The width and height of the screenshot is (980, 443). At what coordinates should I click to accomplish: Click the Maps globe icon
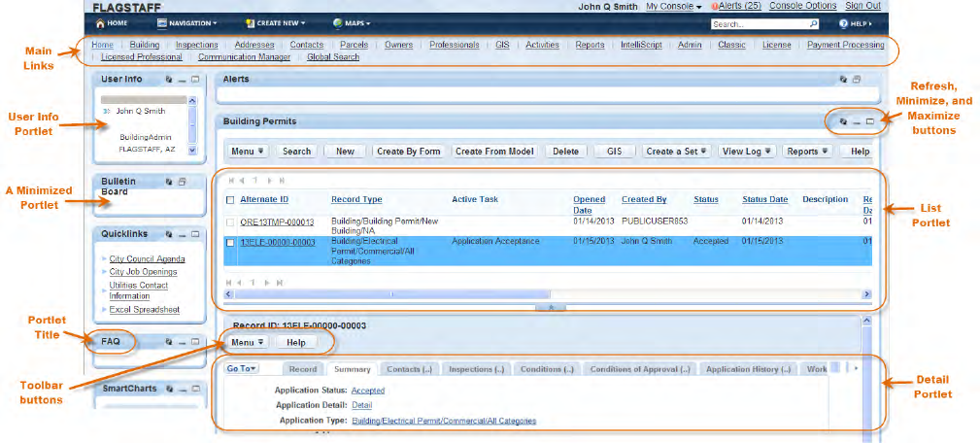coord(337,23)
